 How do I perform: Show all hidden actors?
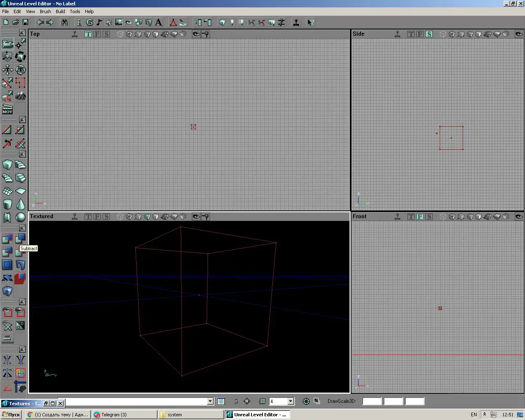[x=7, y=326]
